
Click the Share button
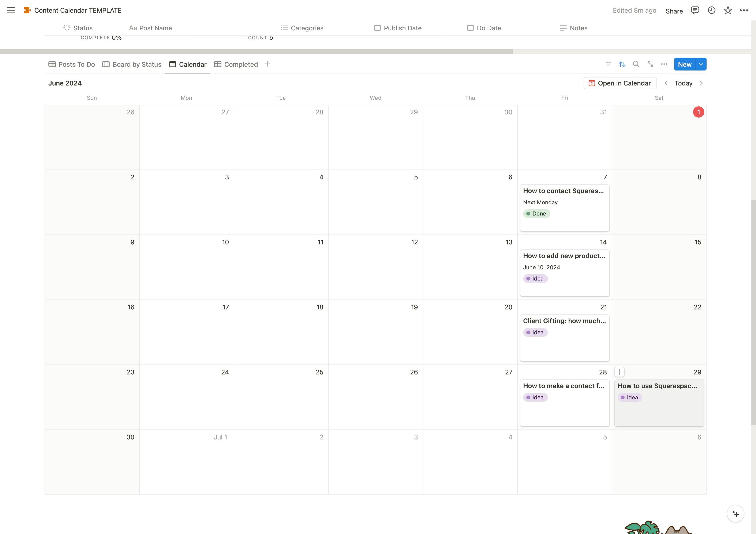674,11
